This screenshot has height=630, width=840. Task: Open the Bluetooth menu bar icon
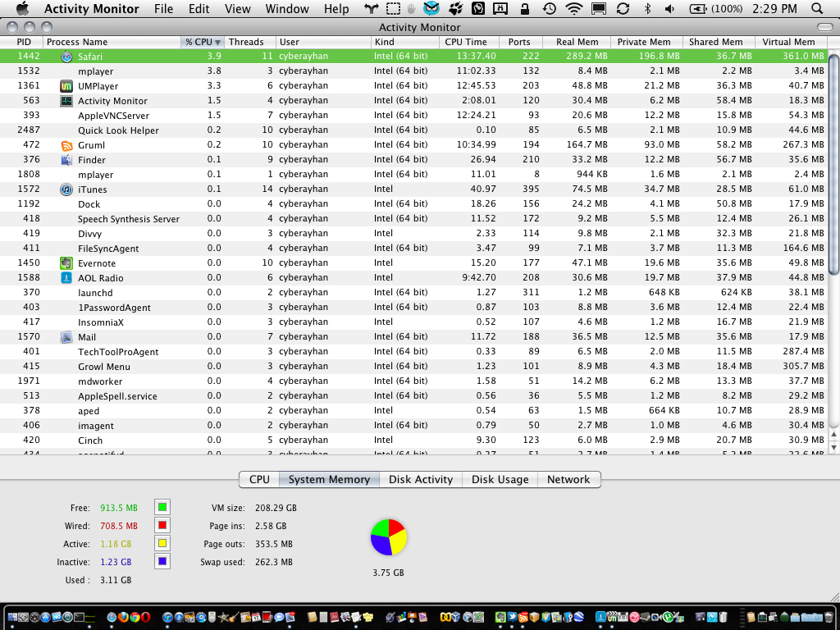pos(647,8)
